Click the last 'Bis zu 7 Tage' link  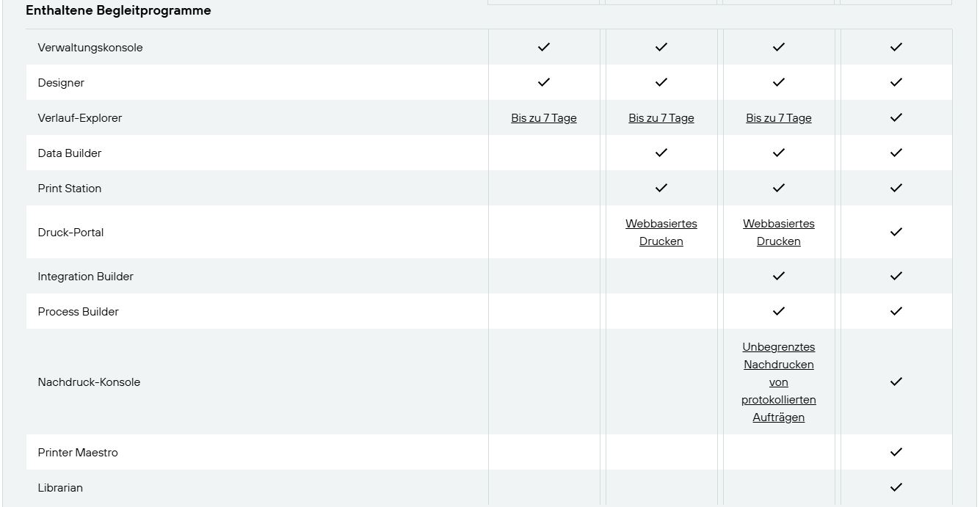point(778,118)
